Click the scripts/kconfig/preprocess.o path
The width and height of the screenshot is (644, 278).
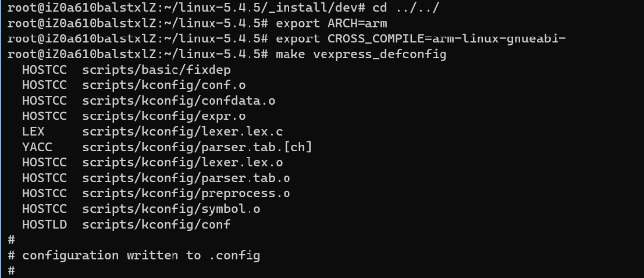tap(186, 193)
